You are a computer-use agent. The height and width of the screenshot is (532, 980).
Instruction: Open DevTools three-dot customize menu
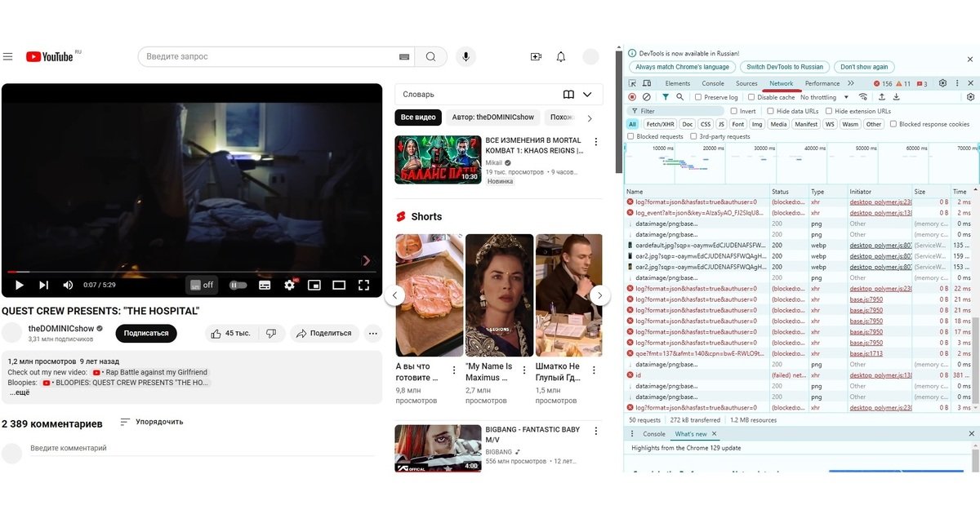coord(957,83)
